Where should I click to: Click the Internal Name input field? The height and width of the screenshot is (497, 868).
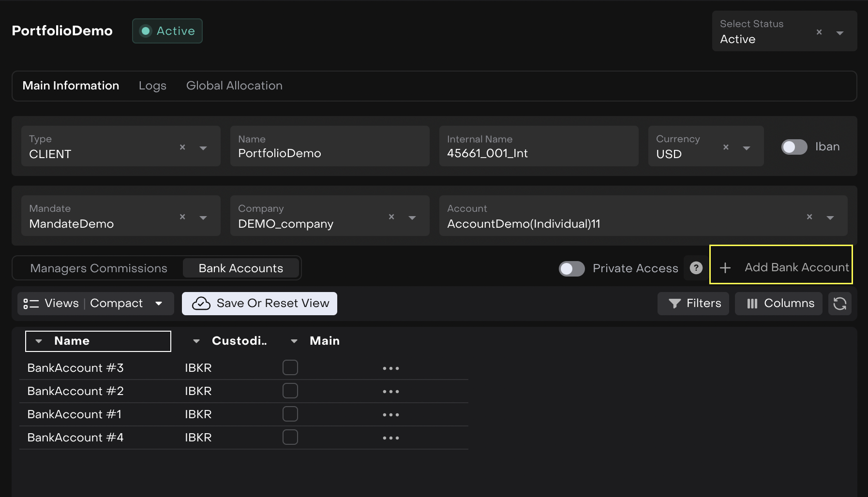click(538, 146)
